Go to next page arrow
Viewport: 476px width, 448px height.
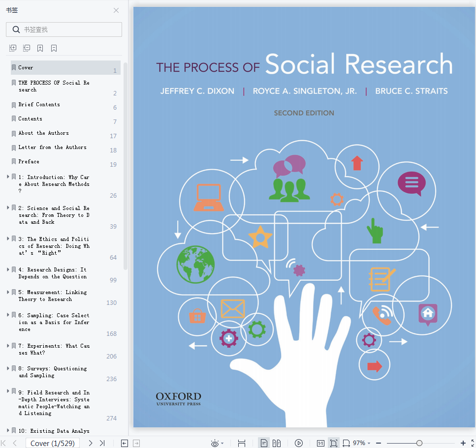click(90, 443)
